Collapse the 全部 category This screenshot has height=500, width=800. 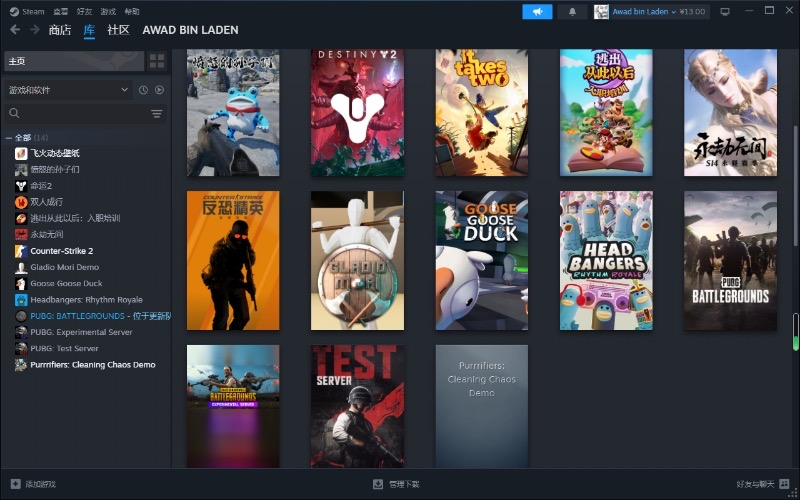click(x=9, y=137)
